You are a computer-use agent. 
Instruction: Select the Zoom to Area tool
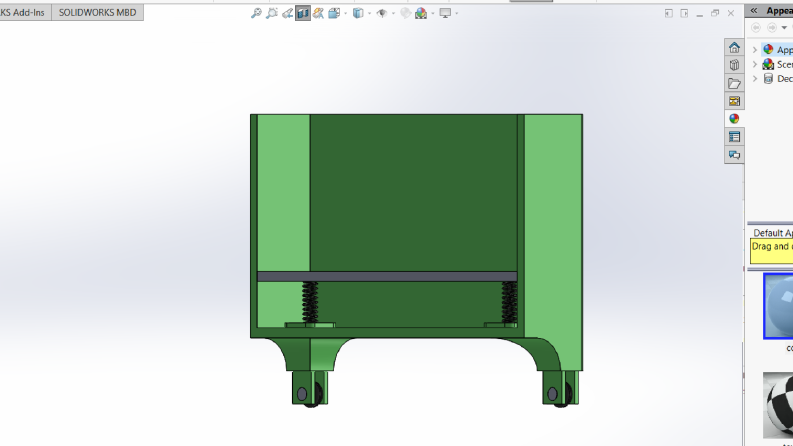(272, 13)
